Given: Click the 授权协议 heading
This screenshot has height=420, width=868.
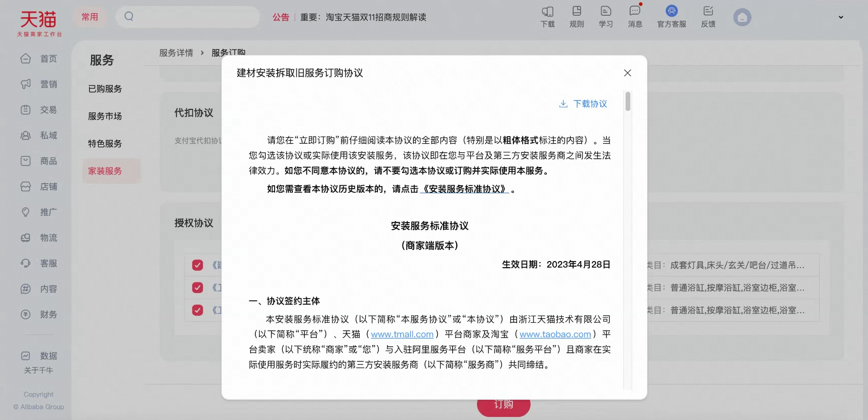Looking at the screenshot, I should [194, 223].
